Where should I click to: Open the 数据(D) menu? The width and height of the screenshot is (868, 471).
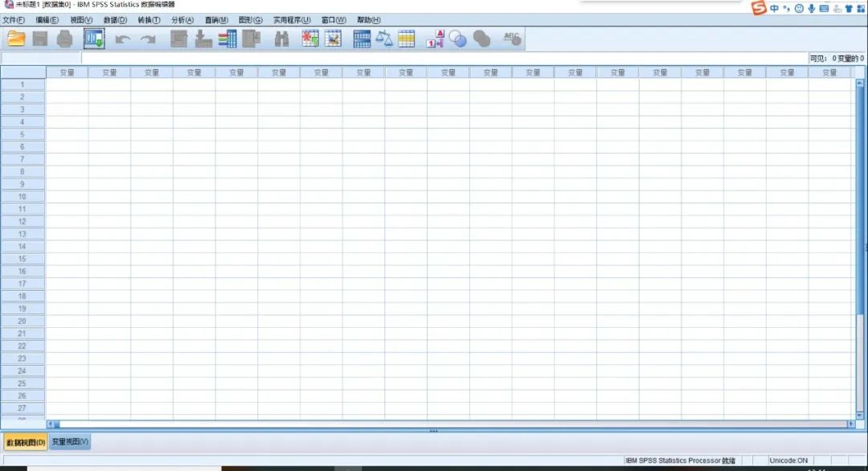115,20
